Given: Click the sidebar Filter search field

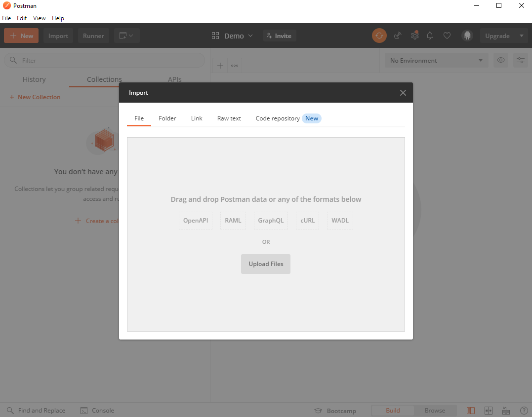Looking at the screenshot, I should 105,60.
